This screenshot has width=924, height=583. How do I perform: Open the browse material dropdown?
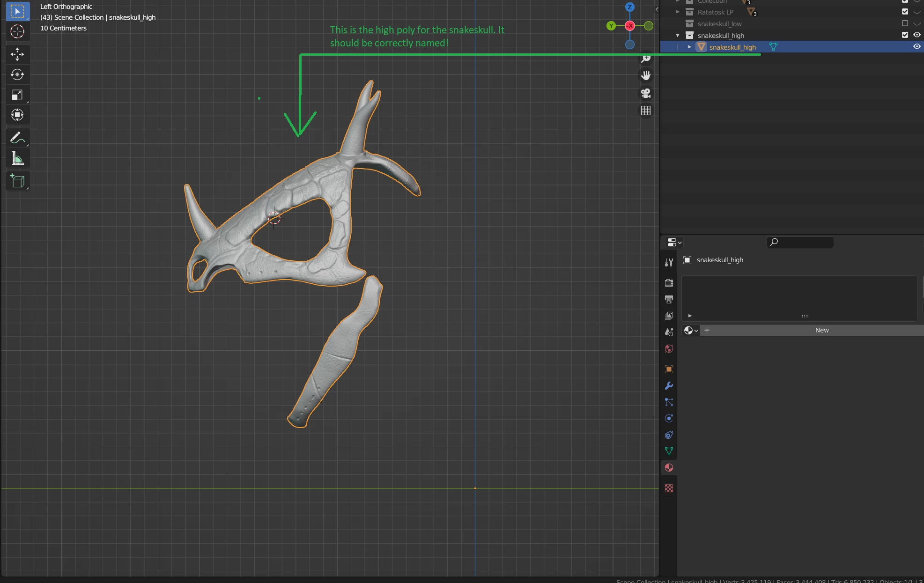click(x=690, y=331)
